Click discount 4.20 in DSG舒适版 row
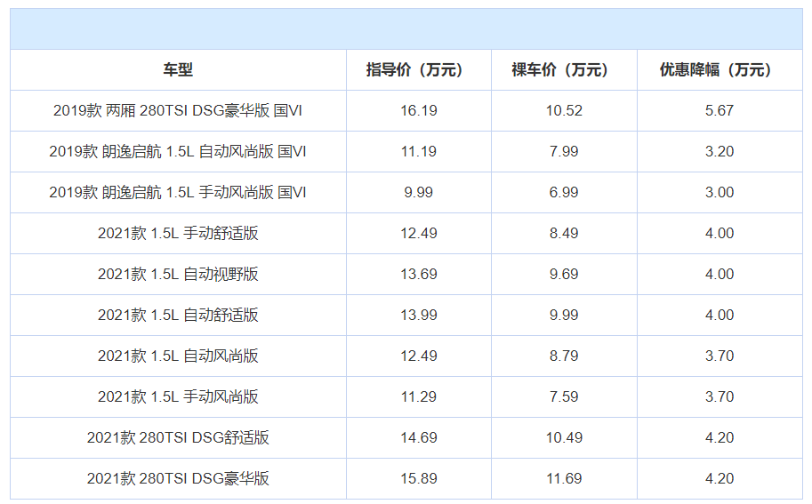The height and width of the screenshot is (504, 812). 720,437
